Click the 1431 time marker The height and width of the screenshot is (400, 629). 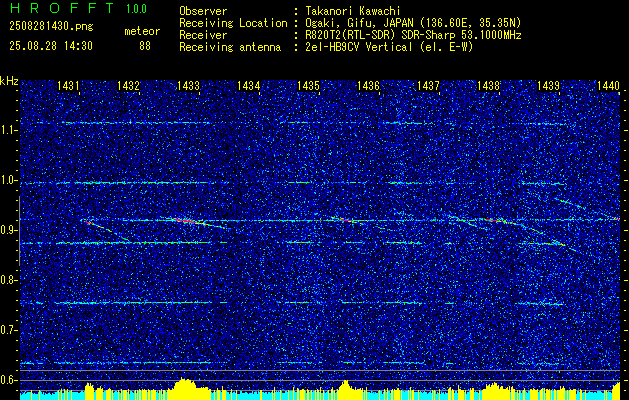click(x=68, y=85)
